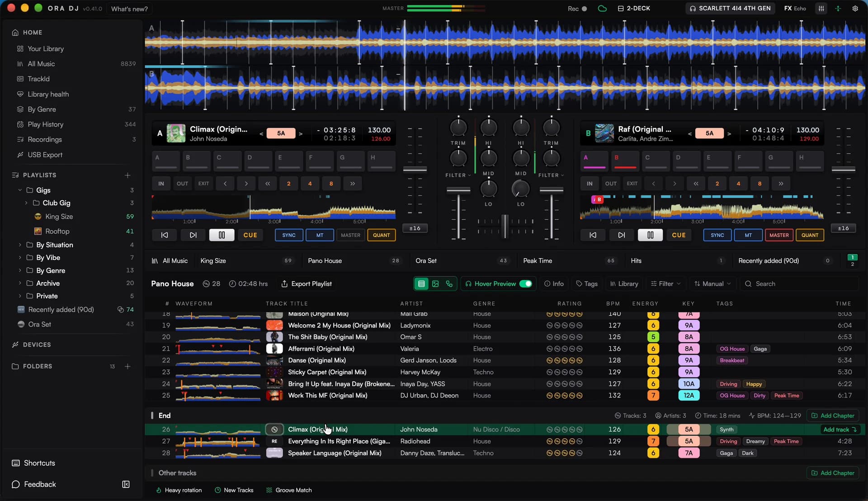This screenshot has width=868, height=501.
Task: Click the Rec record button
Action: 577,9
